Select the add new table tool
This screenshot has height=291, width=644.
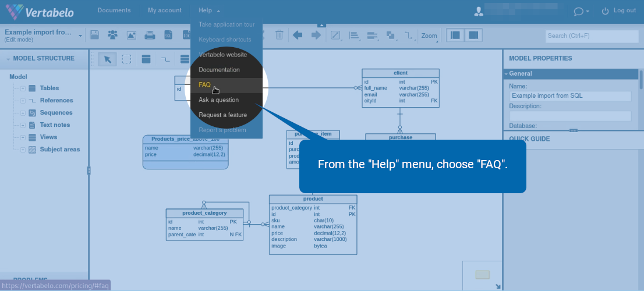(146, 59)
